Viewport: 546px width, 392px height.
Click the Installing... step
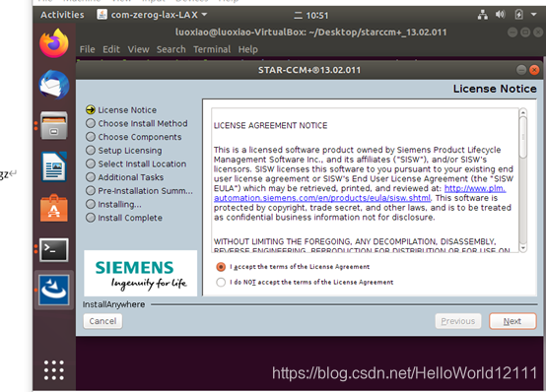[x=114, y=204]
